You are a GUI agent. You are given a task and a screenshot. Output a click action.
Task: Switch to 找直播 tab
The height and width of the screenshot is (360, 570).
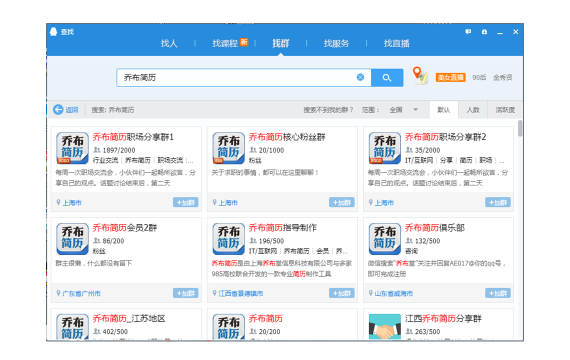tap(397, 44)
